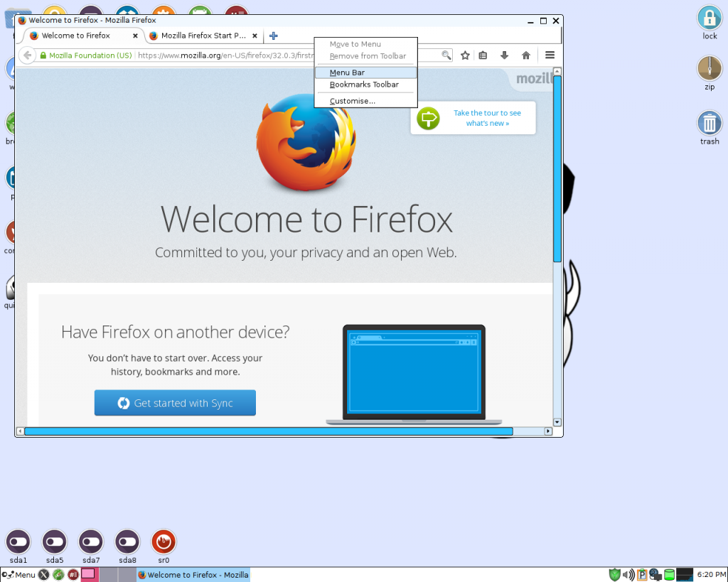Click the green storage cylinder tray icon

[x=669, y=575]
